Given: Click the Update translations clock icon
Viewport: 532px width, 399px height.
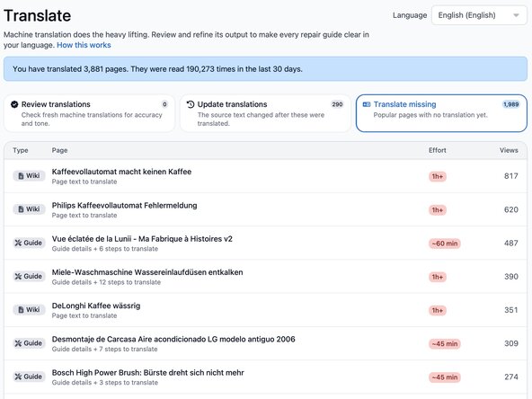Looking at the screenshot, I should pyautogui.click(x=191, y=104).
